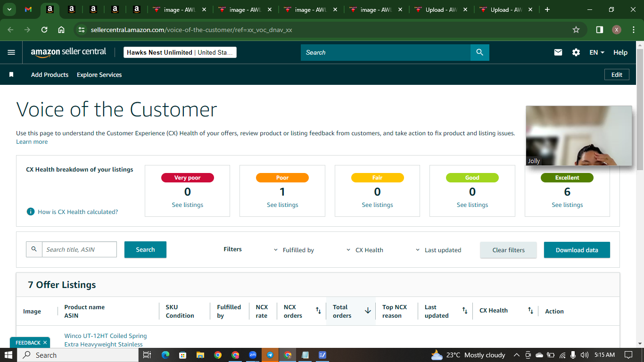
Task: Open How is CX Health calculated link
Action: [78, 212]
